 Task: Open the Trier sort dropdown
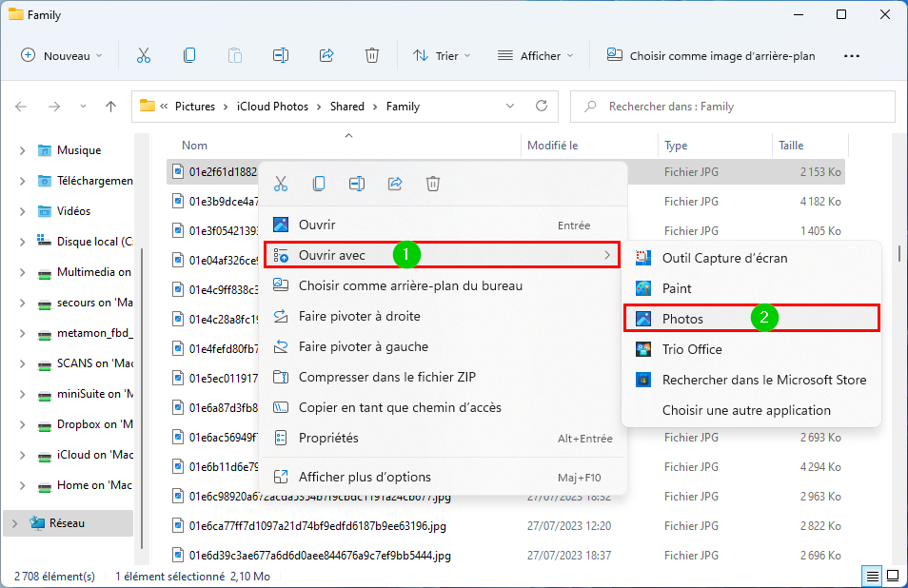tap(442, 55)
